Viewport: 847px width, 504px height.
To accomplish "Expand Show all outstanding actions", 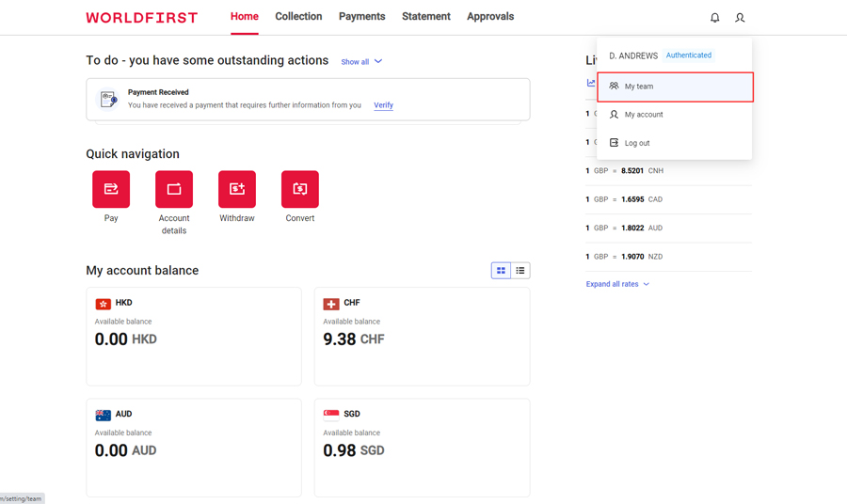I will [361, 62].
